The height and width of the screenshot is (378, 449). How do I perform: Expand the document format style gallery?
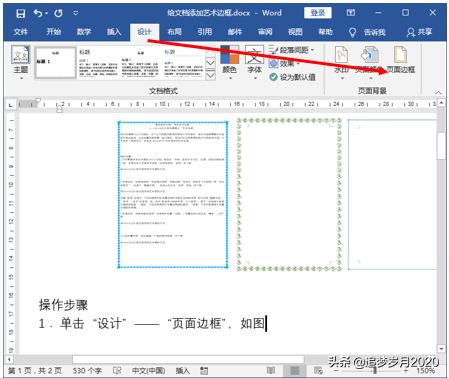tap(210, 76)
